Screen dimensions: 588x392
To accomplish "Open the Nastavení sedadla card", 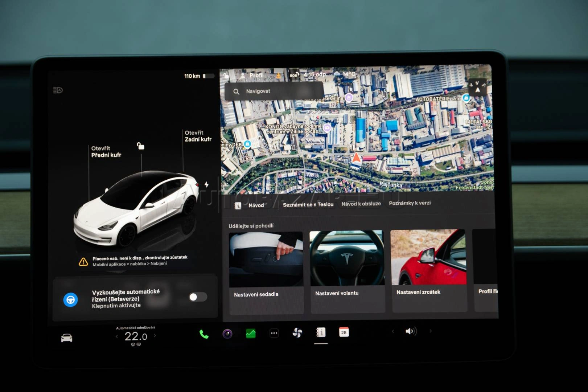I will coord(266,273).
